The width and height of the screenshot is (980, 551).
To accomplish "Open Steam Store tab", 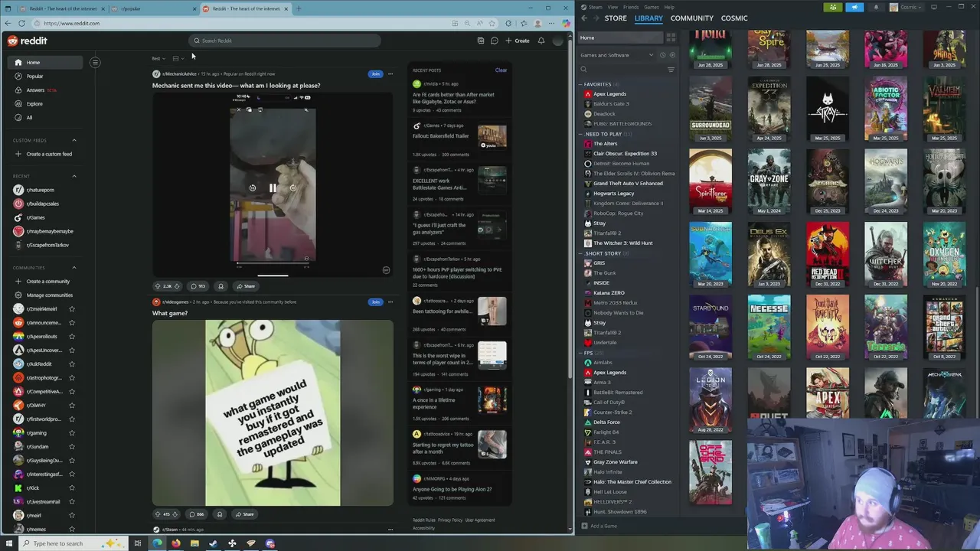I will [616, 18].
